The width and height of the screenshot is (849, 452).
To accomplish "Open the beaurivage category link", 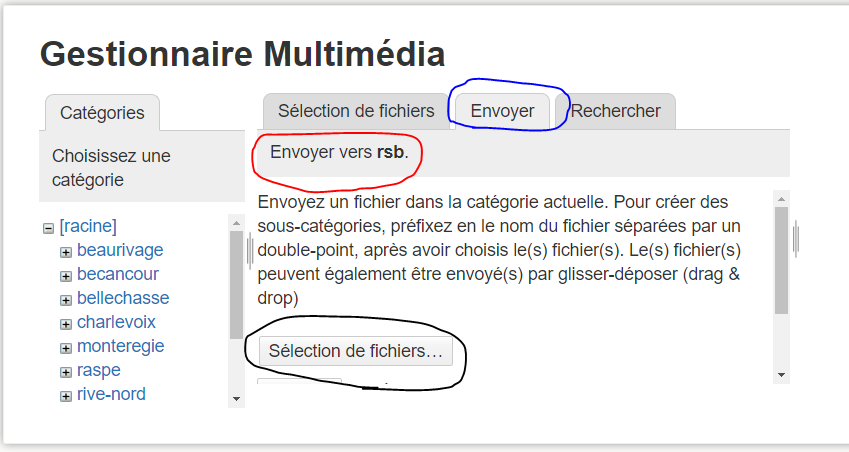I will (x=120, y=250).
